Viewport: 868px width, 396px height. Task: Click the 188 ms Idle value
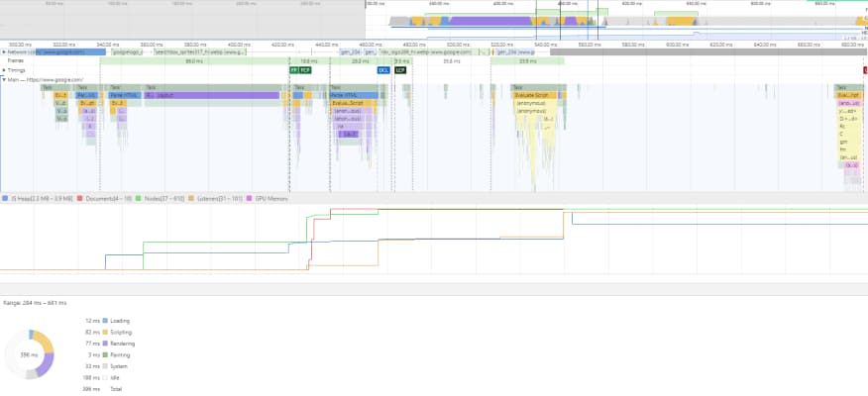point(91,378)
